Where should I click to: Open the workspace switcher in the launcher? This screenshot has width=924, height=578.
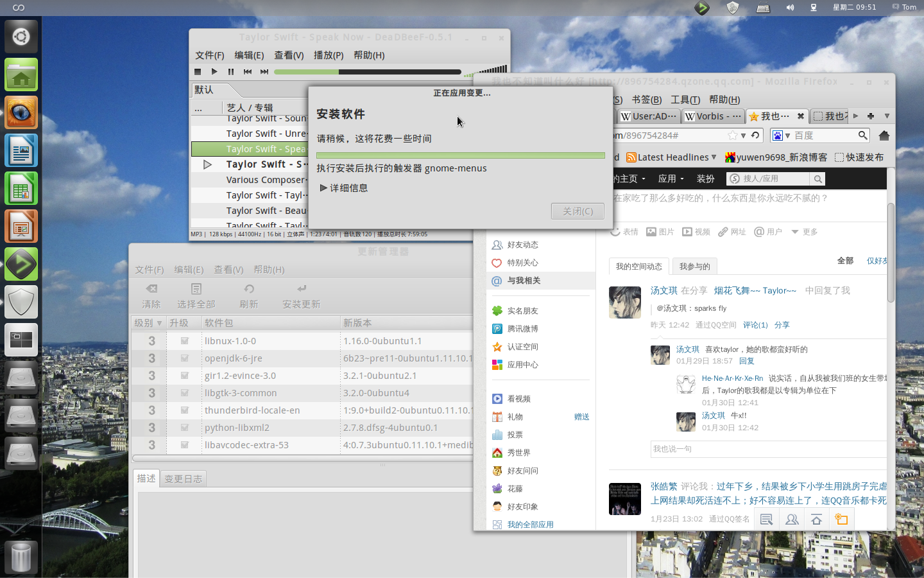21,340
